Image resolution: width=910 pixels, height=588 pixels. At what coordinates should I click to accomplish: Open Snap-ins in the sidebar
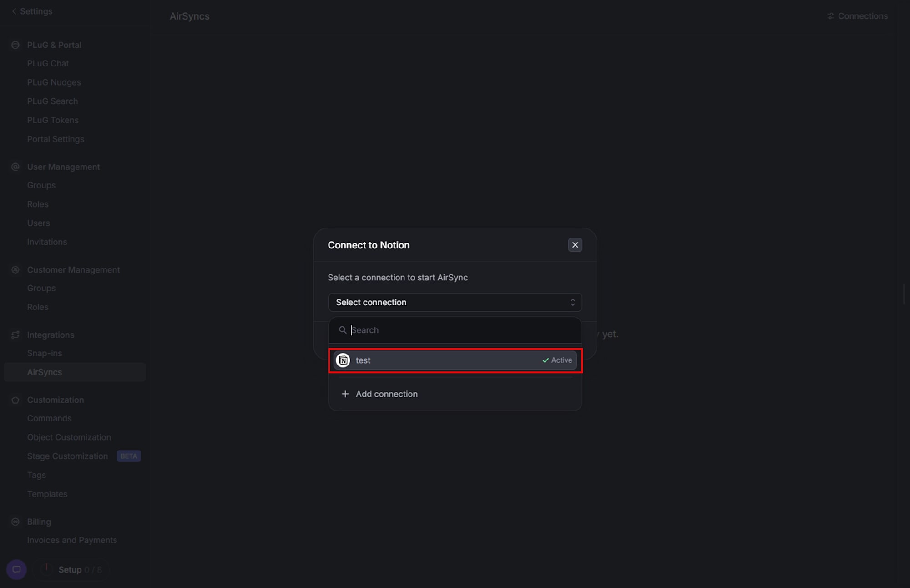[45, 353]
